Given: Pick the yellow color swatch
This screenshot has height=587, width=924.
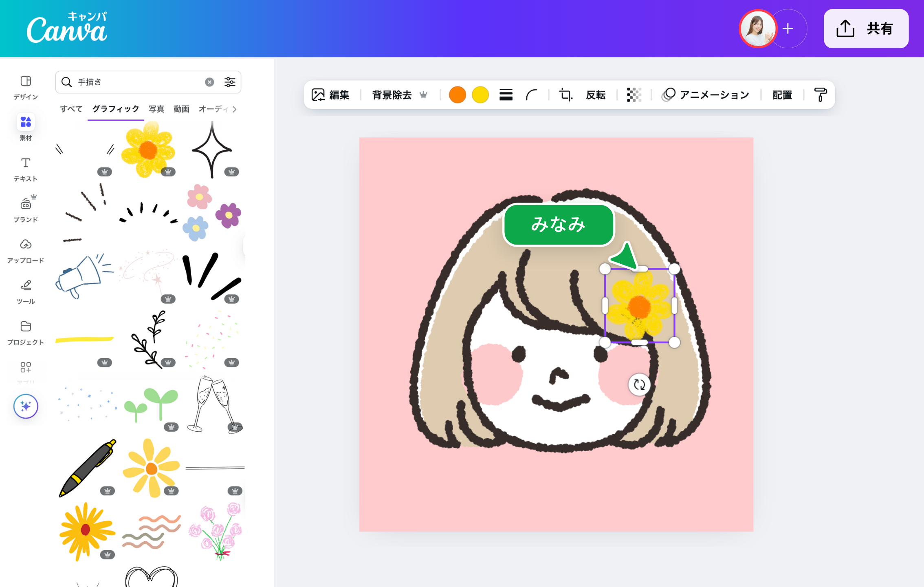Looking at the screenshot, I should pyautogui.click(x=480, y=95).
